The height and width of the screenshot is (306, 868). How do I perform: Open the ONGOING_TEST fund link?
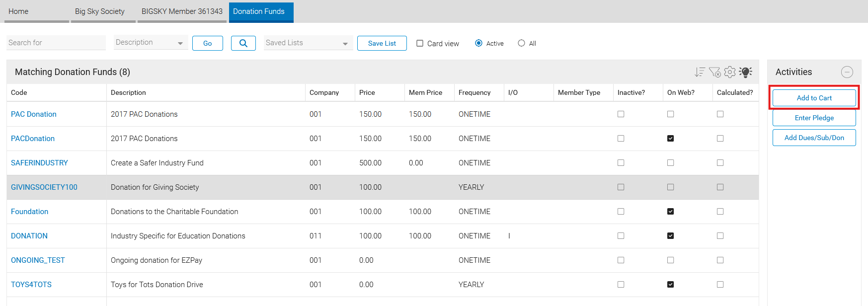coord(38,260)
